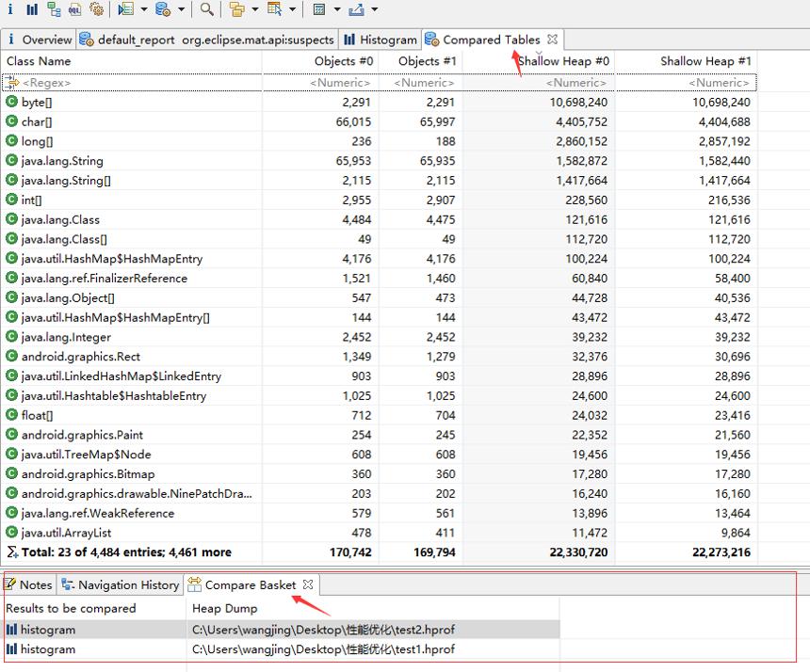Image resolution: width=810 pixels, height=672 pixels.
Task: Open the Overview info toolbar icon
Action: tap(9, 8)
